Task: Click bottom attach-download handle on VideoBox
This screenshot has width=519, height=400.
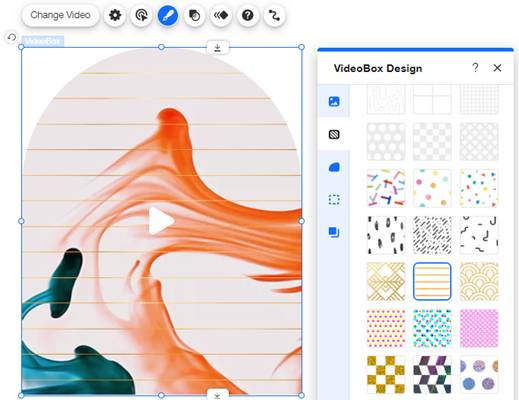Action: click(x=217, y=395)
